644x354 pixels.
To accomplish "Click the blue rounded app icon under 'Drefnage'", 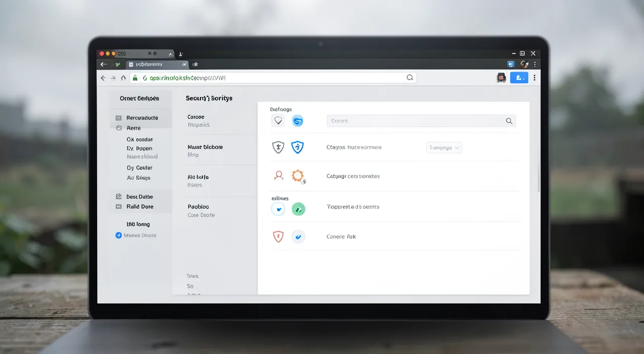I will pos(298,121).
